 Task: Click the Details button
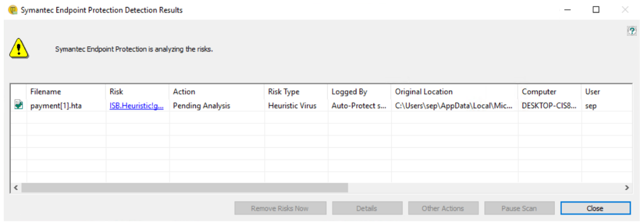(x=367, y=208)
